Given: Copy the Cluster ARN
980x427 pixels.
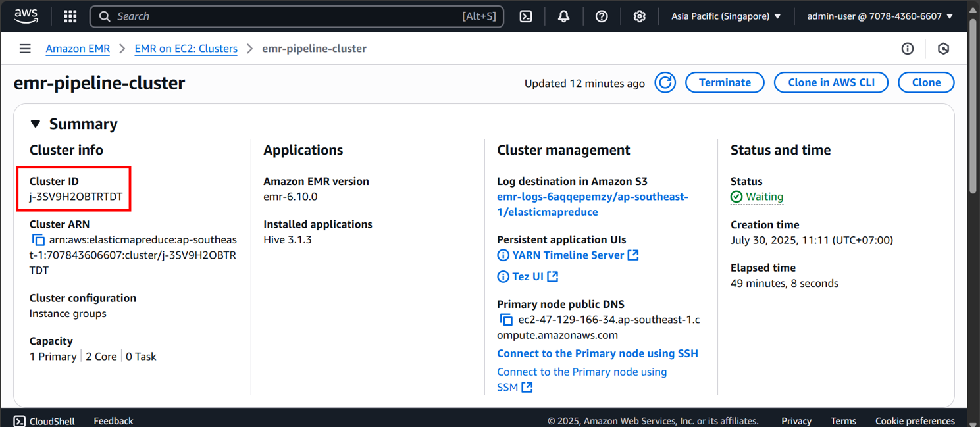Looking at the screenshot, I should point(38,240).
